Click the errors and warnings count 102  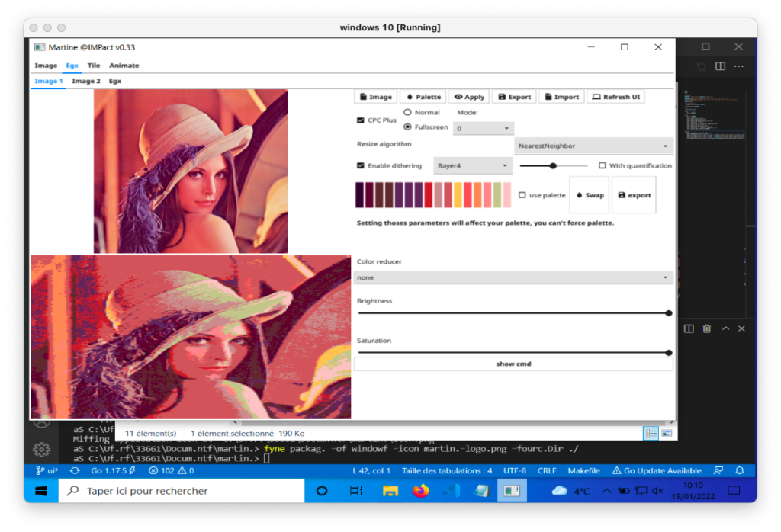[x=172, y=470]
